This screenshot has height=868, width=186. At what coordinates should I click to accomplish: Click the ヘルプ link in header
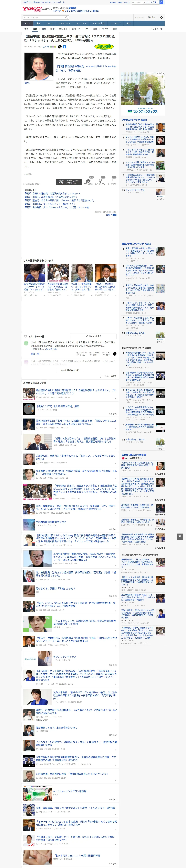pos(127,2)
